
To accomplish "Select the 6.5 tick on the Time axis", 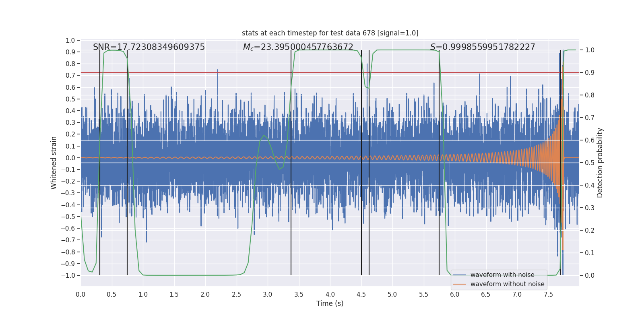I will (486, 295).
